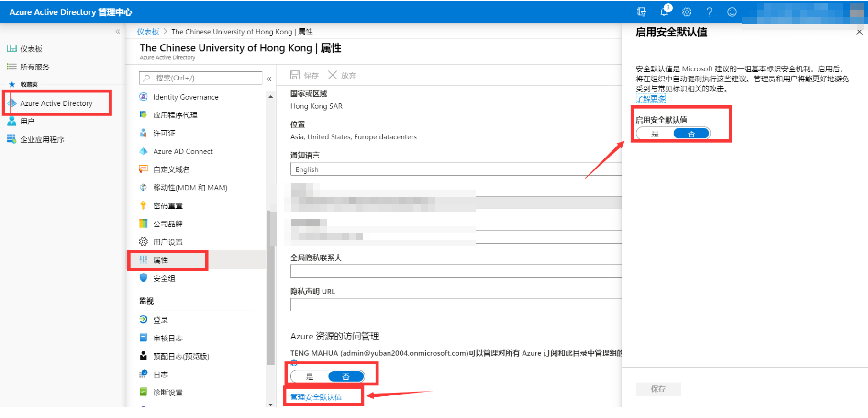The height and width of the screenshot is (418, 868).
Task: Click the 放弃 discard button
Action: 342,75
